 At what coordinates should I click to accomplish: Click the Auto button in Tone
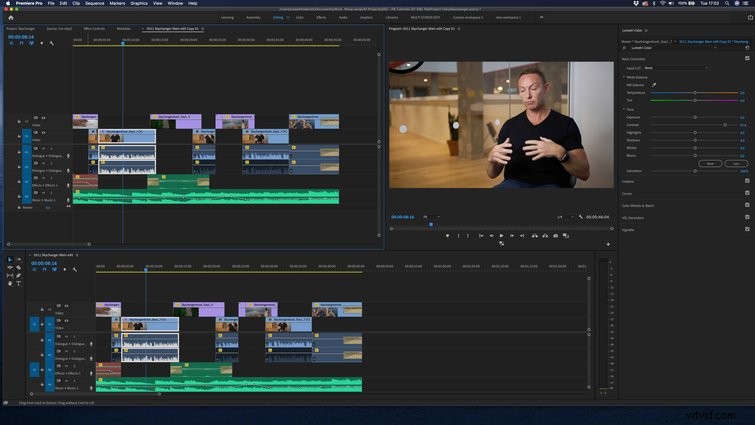click(736, 163)
